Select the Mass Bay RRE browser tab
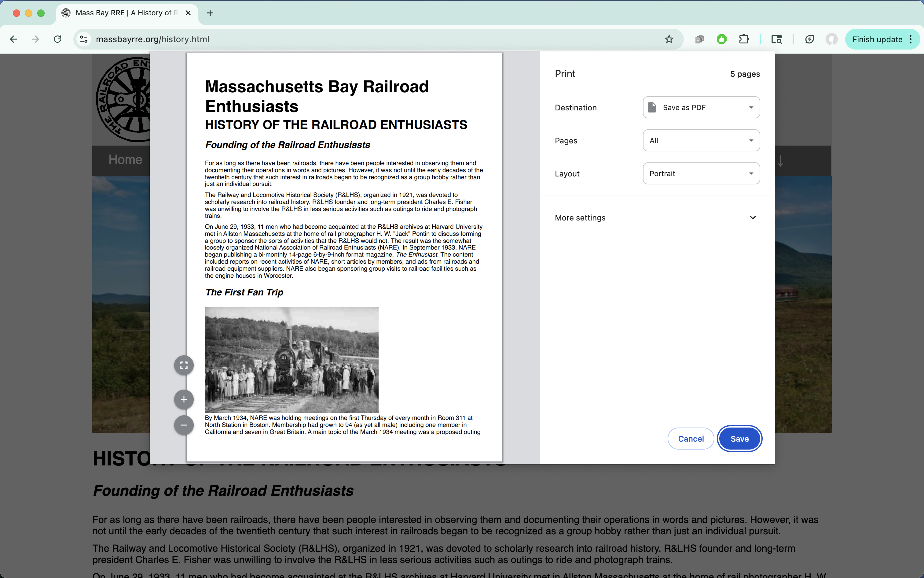The width and height of the screenshot is (924, 578). [x=127, y=13]
